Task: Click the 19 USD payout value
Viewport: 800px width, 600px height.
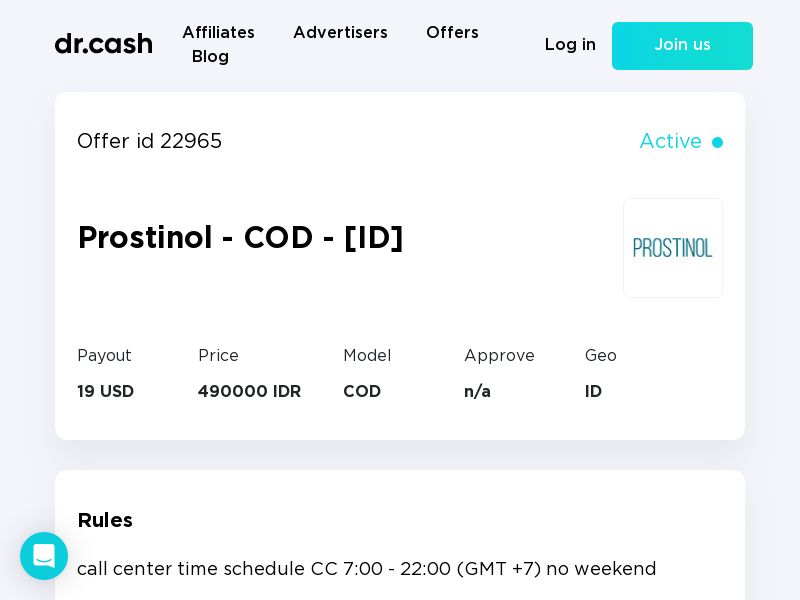Action: coord(105,392)
